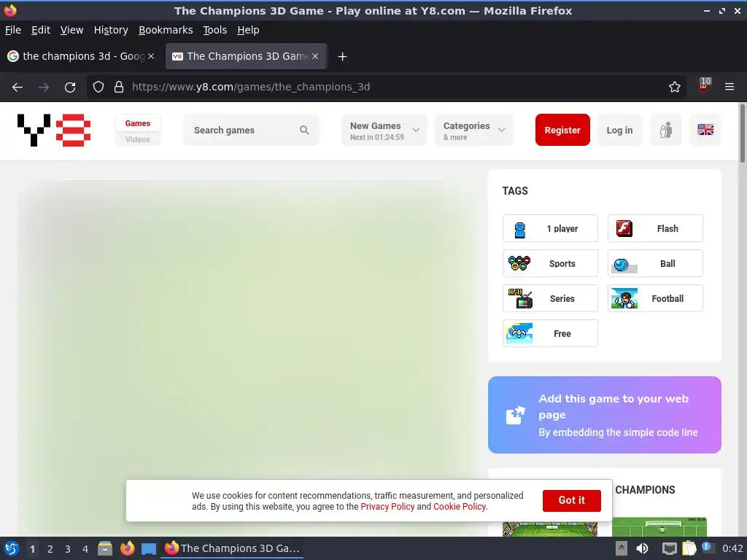This screenshot has width=747, height=560.
Task: Click the language flag icon
Action: pos(705,130)
